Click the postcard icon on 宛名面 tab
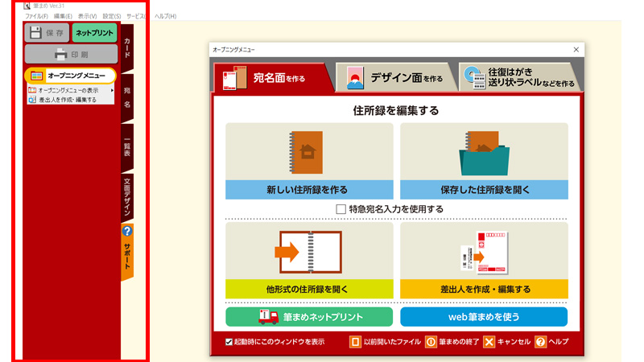Image resolution: width=644 pixels, height=362 pixels. (x=234, y=78)
